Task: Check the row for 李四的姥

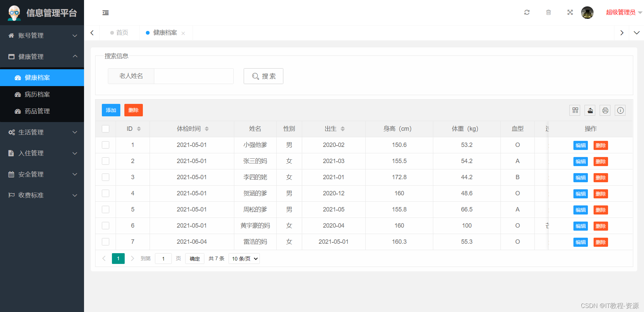Action: [x=106, y=177]
